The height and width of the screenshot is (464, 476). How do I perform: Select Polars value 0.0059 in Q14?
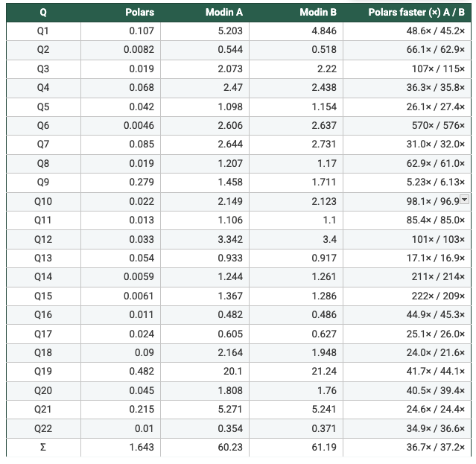coord(139,277)
